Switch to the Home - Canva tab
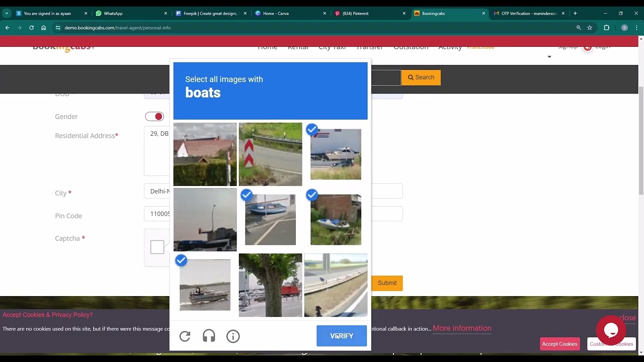Image resolution: width=644 pixels, height=362 pixels. pyautogui.click(x=290, y=14)
